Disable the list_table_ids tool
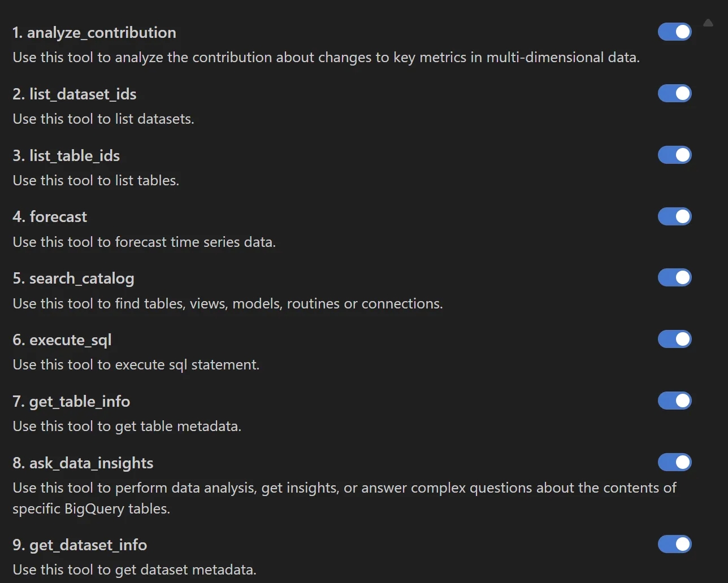The height and width of the screenshot is (583, 728). click(x=675, y=155)
